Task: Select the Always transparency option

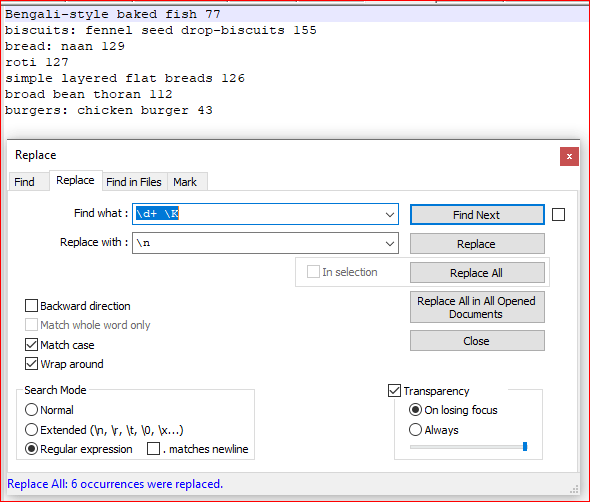Action: pos(415,430)
